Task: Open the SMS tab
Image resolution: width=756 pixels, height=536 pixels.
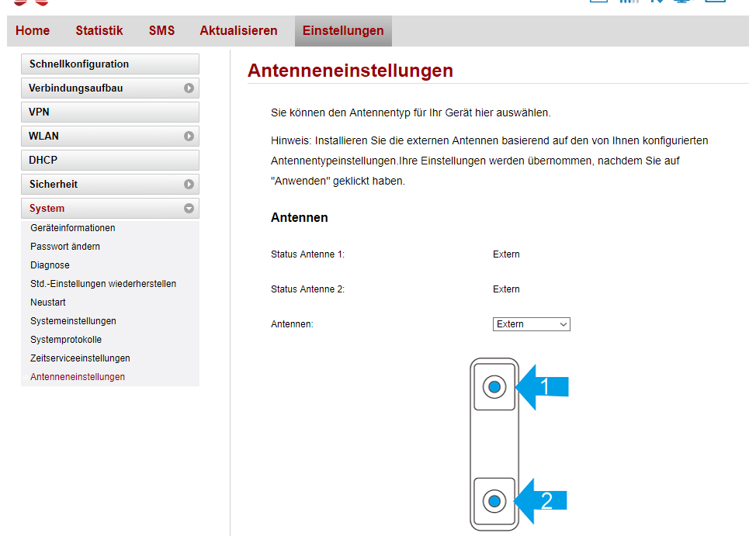Action: pos(161,31)
